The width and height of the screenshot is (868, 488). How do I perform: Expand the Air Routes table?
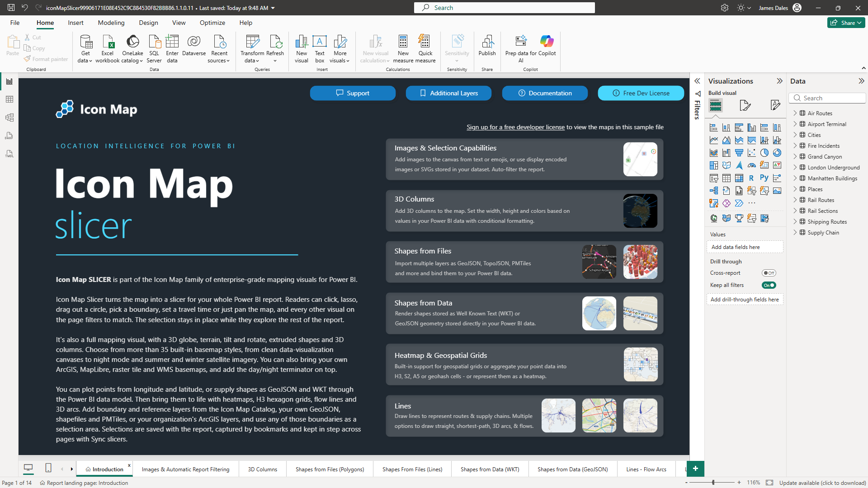click(x=795, y=113)
